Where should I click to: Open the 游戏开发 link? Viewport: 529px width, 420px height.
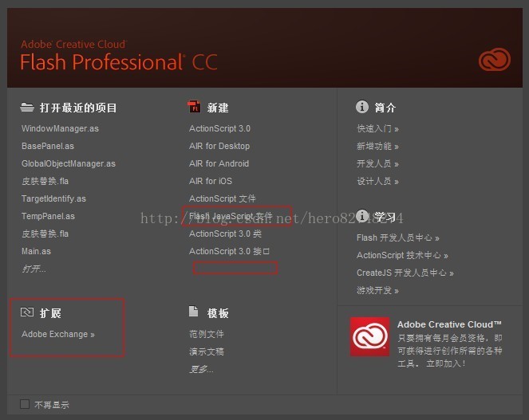[x=378, y=290]
